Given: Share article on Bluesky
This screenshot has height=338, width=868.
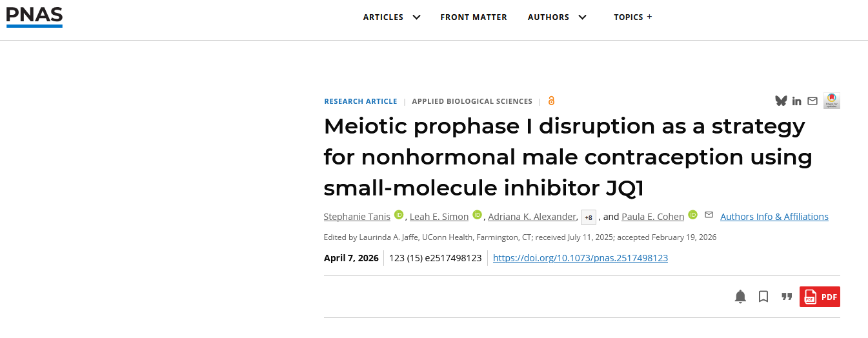Looking at the screenshot, I should click(x=781, y=101).
